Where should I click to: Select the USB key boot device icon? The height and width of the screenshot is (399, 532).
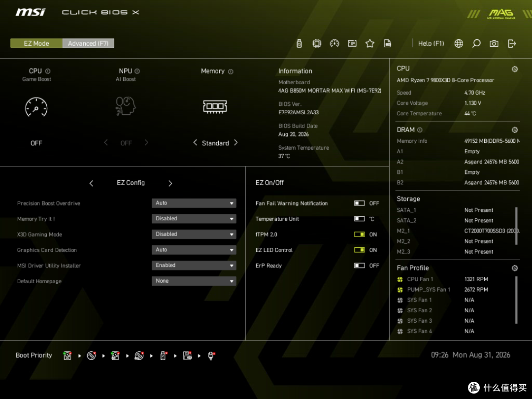[163, 356]
